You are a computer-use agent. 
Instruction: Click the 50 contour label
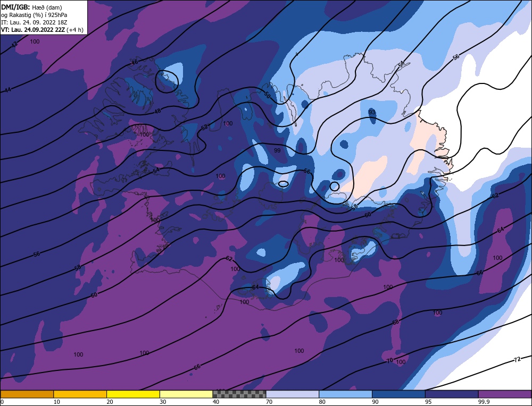tap(268, 96)
